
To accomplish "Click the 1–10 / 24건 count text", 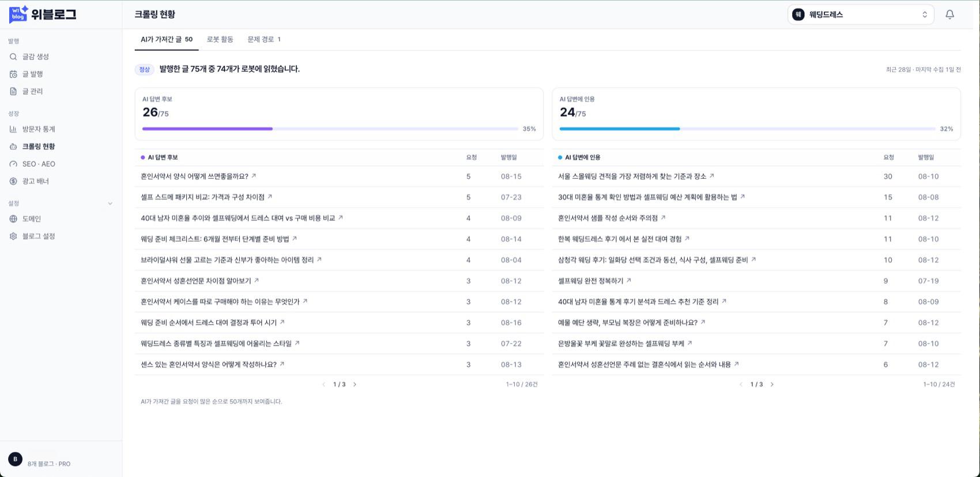I will (939, 384).
